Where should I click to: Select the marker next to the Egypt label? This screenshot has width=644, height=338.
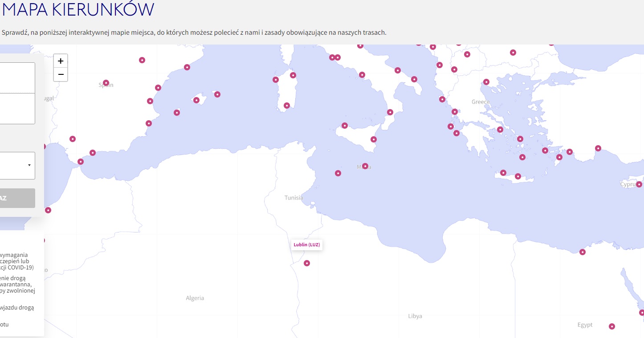pos(612,326)
